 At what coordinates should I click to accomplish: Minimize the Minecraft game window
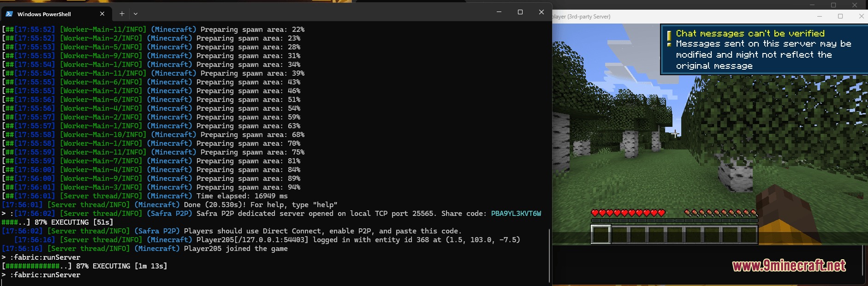[x=819, y=16]
